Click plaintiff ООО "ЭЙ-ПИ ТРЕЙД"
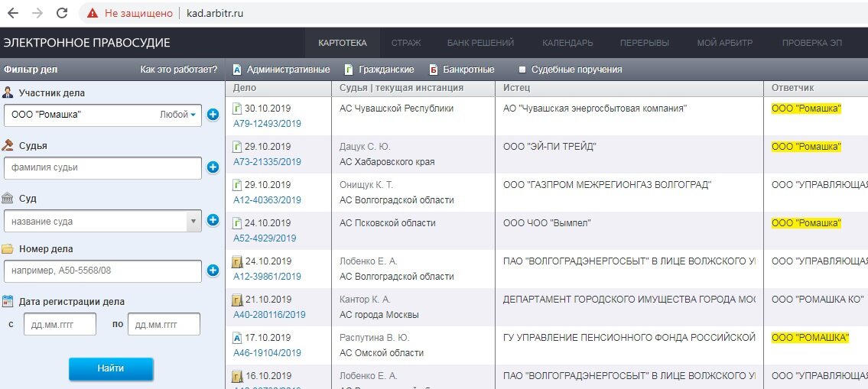 click(550, 147)
